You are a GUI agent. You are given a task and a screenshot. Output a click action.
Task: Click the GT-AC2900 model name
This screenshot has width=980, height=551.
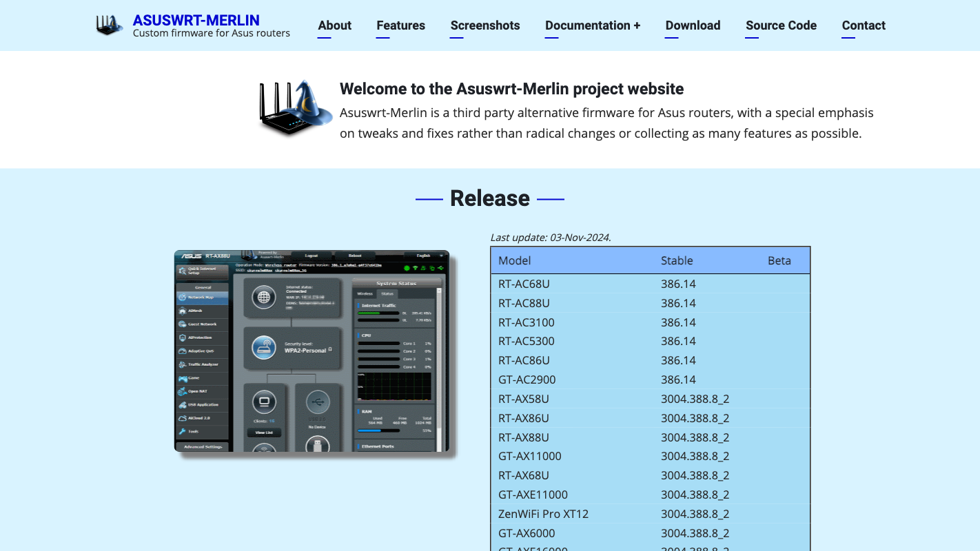point(527,380)
